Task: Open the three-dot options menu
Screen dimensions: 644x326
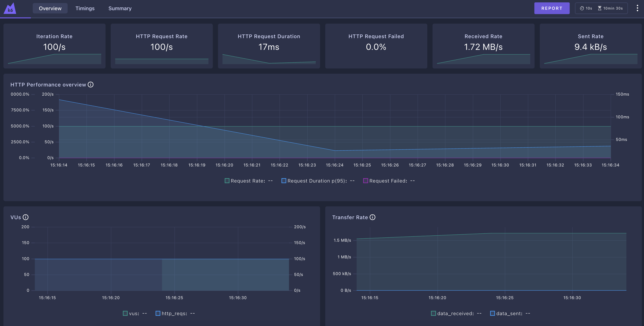Action: pos(637,8)
